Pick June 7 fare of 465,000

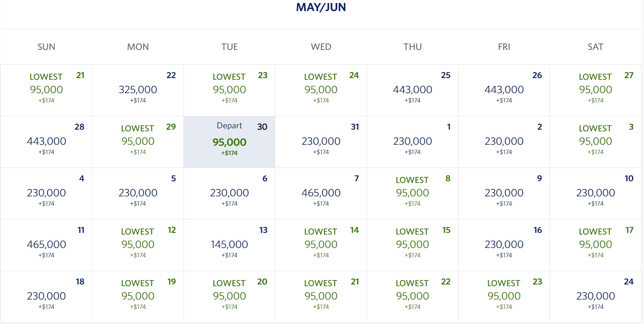pos(321,194)
